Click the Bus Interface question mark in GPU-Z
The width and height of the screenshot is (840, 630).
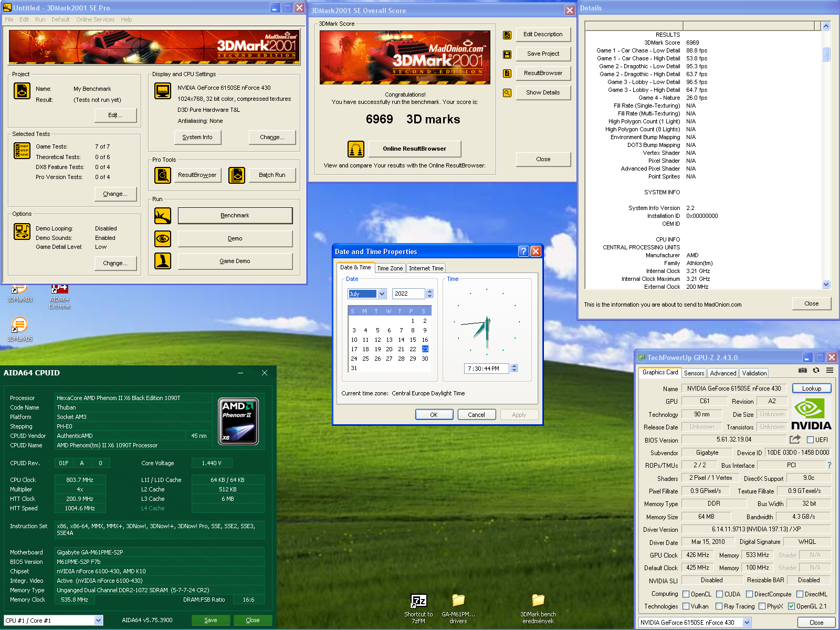(829, 465)
